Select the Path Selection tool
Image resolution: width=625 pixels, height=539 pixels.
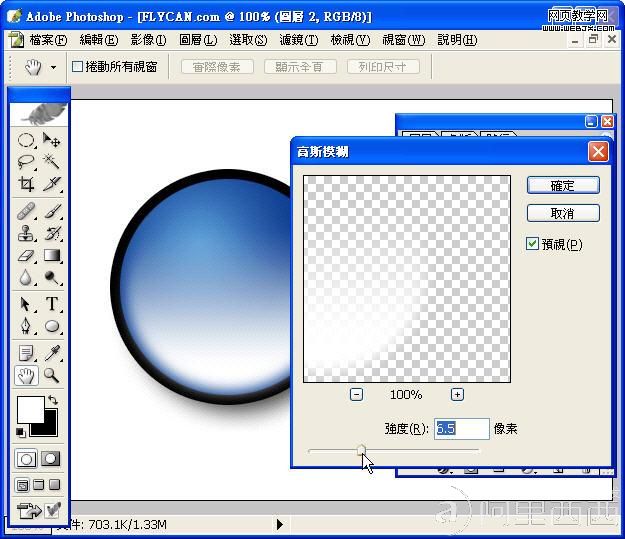(26, 304)
